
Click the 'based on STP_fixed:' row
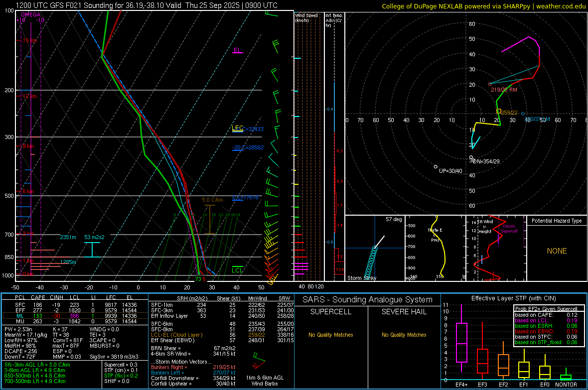[x=546, y=342]
